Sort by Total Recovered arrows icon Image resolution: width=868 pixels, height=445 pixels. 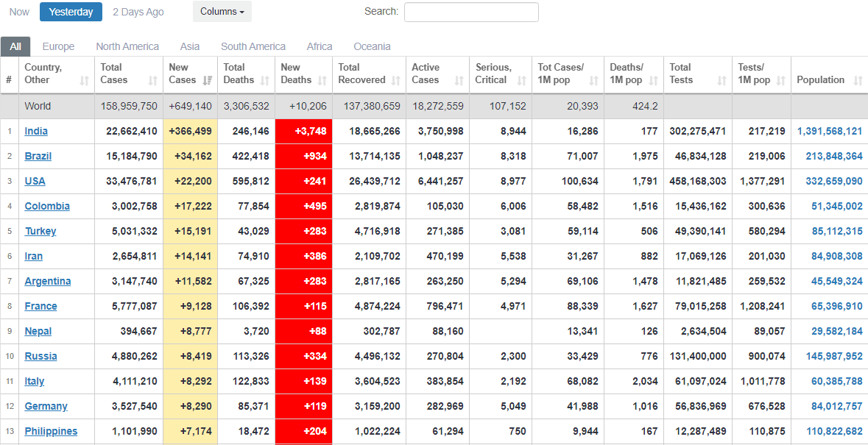pyautogui.click(x=396, y=80)
